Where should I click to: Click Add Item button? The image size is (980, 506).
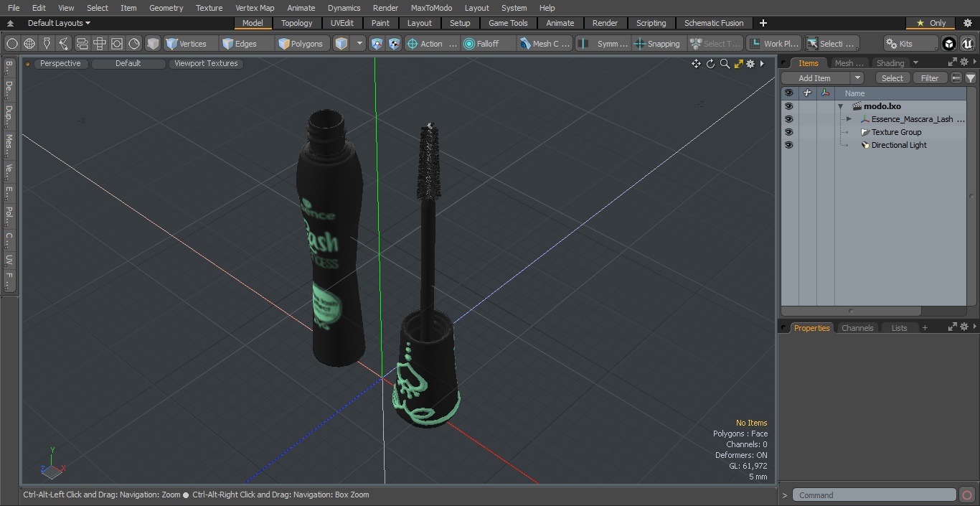pos(815,78)
